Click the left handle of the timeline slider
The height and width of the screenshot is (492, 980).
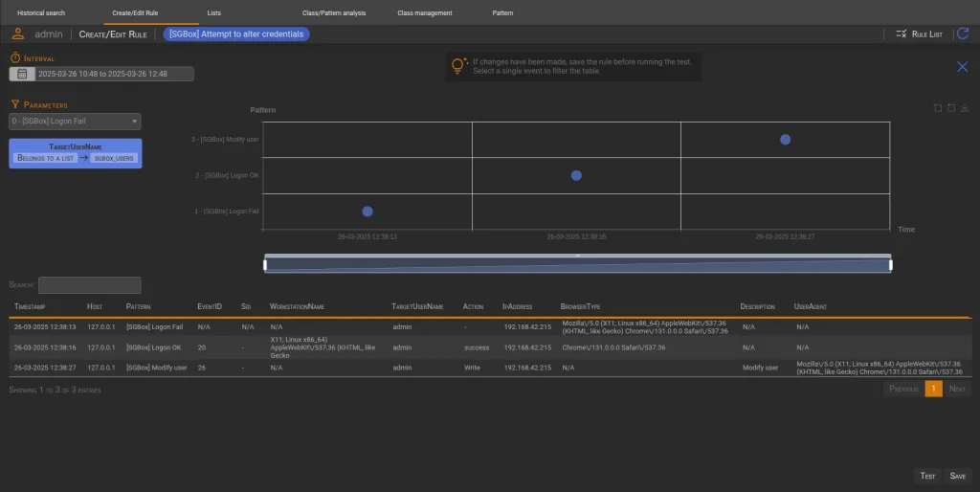265,265
